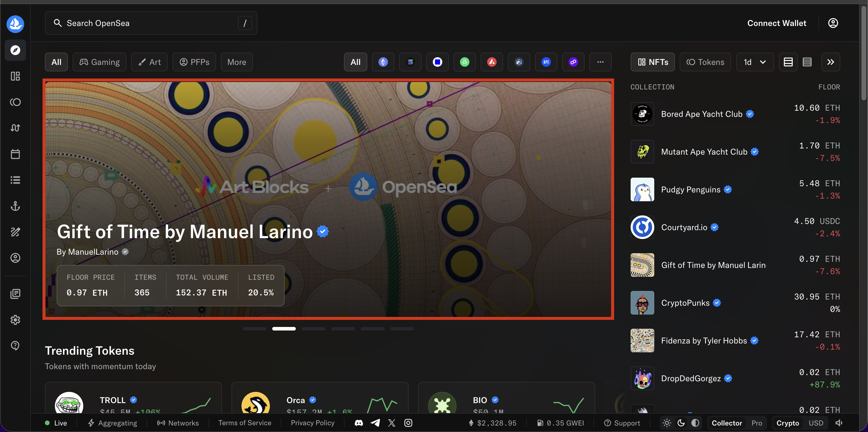
Task: Toggle the sound speaker icon in footer
Action: tap(839, 423)
